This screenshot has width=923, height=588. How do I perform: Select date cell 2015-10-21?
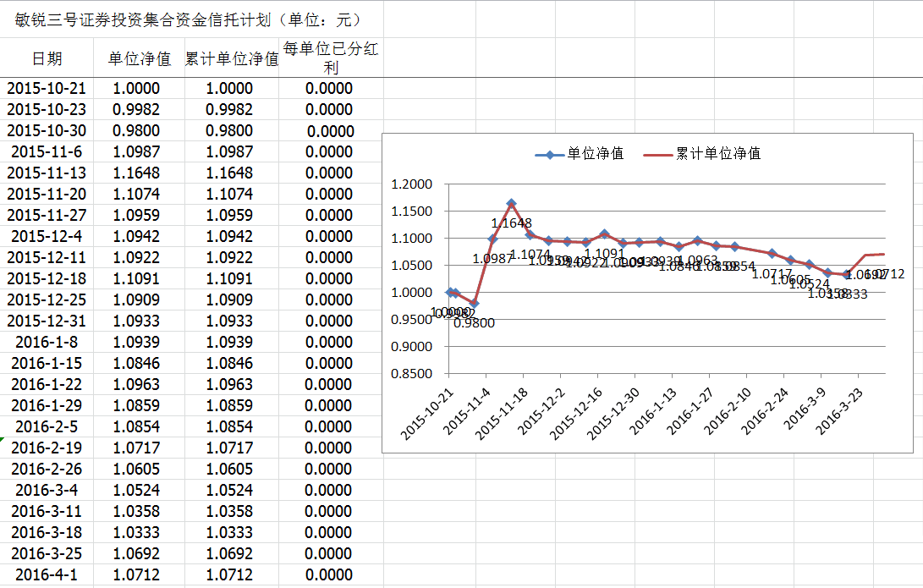[47, 89]
